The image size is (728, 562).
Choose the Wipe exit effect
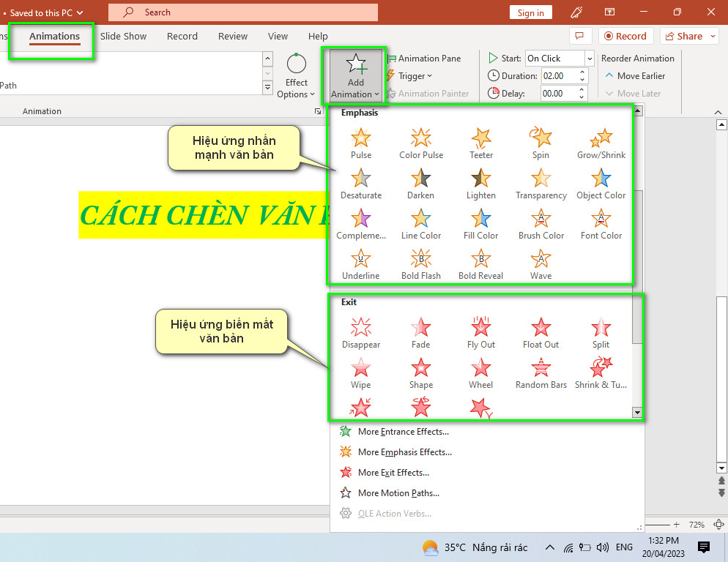[361, 374]
